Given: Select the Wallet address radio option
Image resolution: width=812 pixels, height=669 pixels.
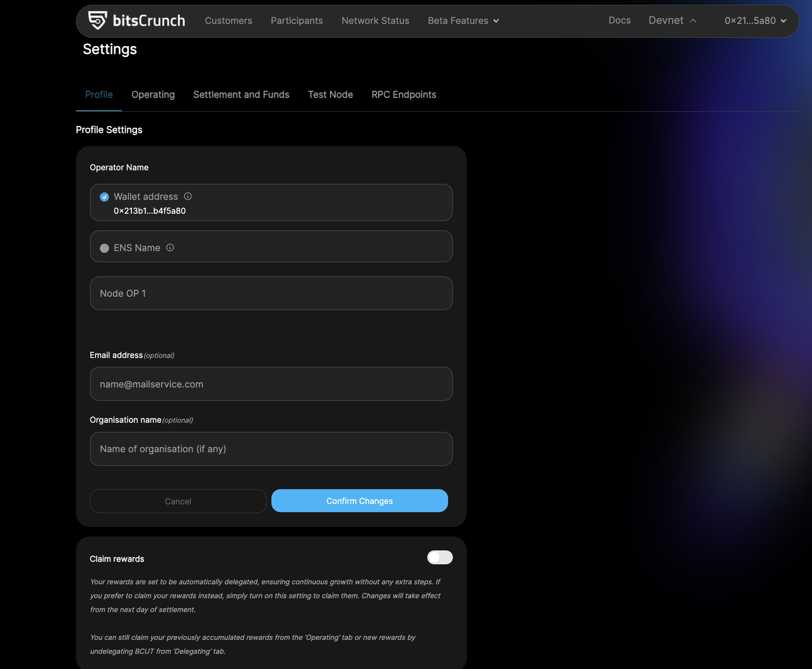Looking at the screenshot, I should tap(104, 197).
